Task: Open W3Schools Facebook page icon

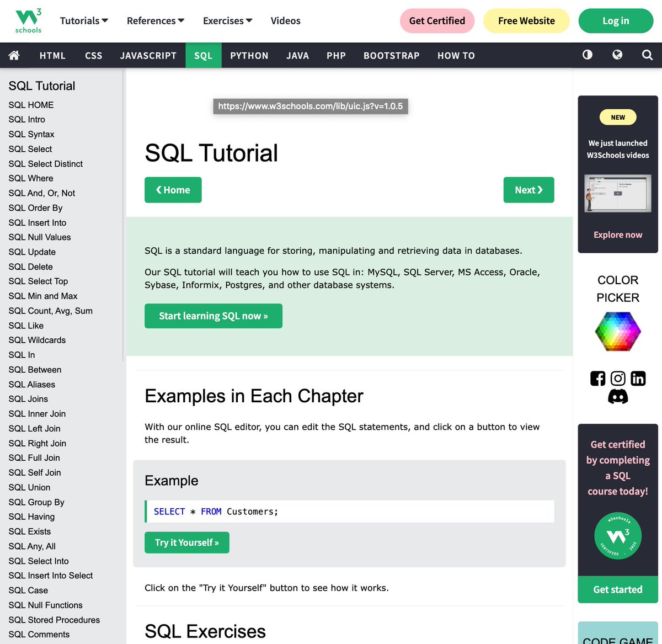Action: 597,378
